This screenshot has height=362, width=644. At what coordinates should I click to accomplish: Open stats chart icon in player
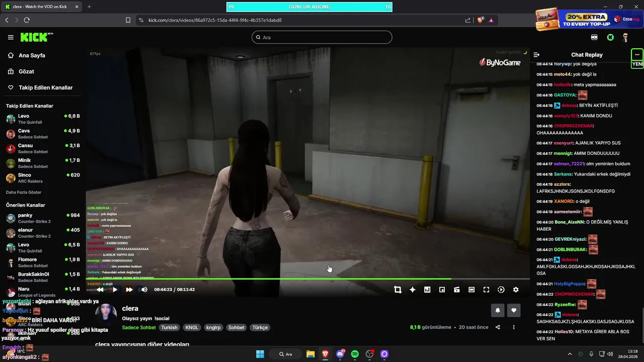coord(427,290)
